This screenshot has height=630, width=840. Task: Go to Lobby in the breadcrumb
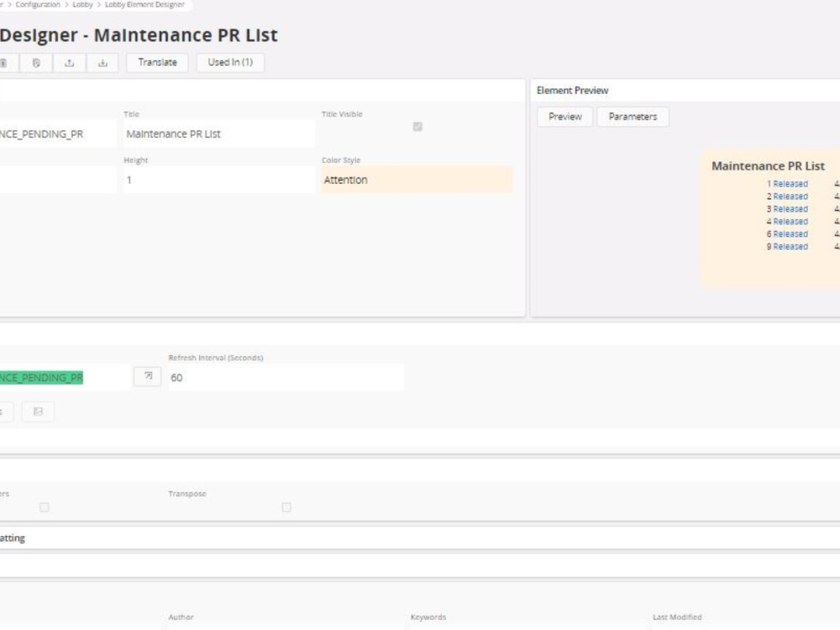tap(82, 4)
